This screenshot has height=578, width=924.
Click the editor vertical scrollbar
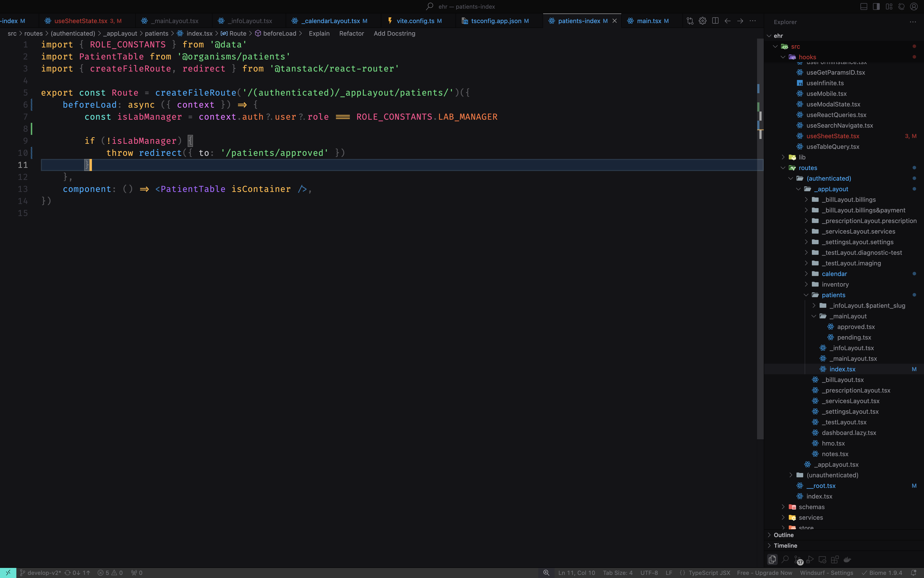[x=760, y=239]
